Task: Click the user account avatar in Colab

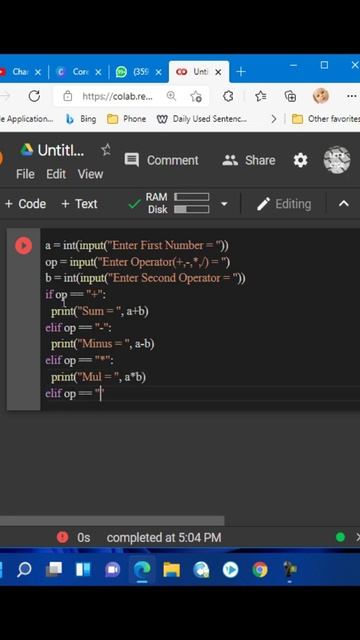Action: (337, 160)
